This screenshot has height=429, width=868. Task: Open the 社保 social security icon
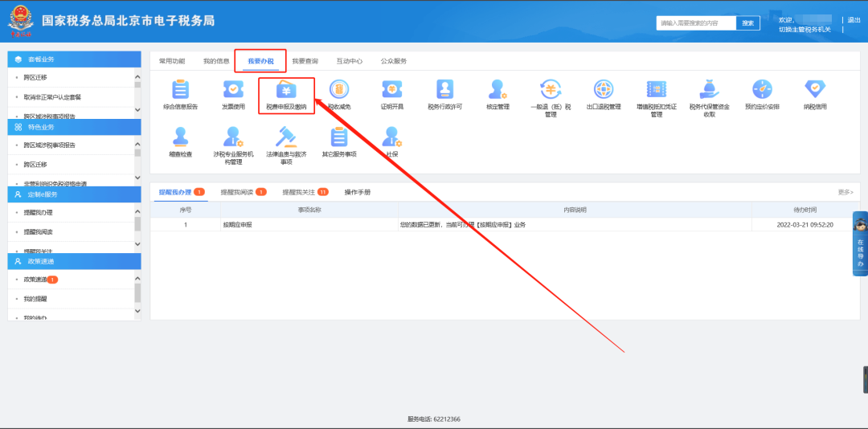coord(391,137)
